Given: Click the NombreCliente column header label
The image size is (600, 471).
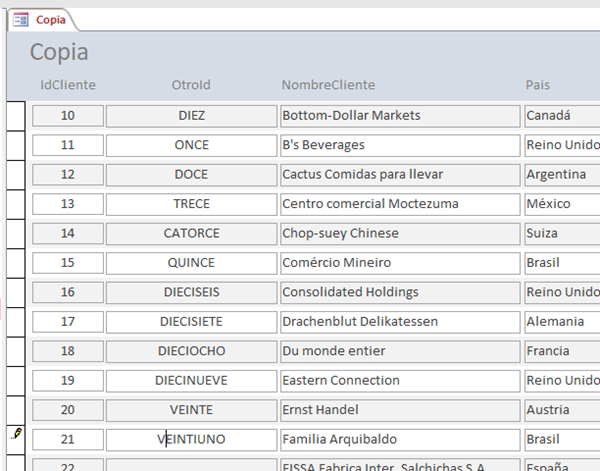Looking at the screenshot, I should [x=328, y=85].
